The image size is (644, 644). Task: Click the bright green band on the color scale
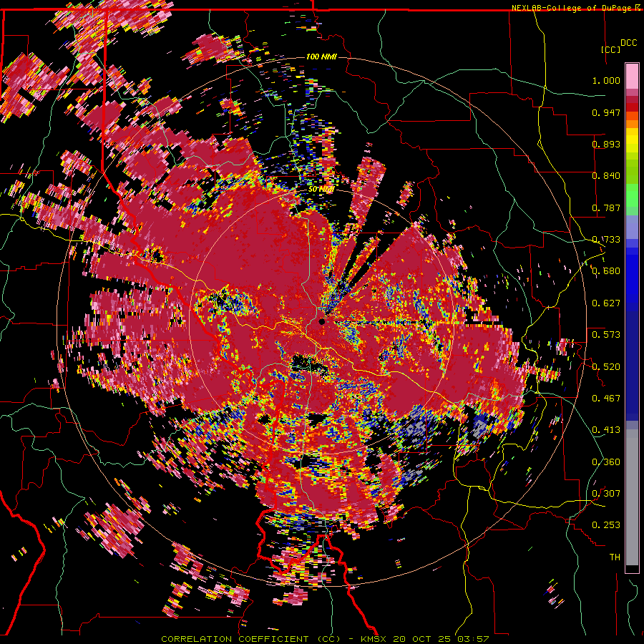632,195
